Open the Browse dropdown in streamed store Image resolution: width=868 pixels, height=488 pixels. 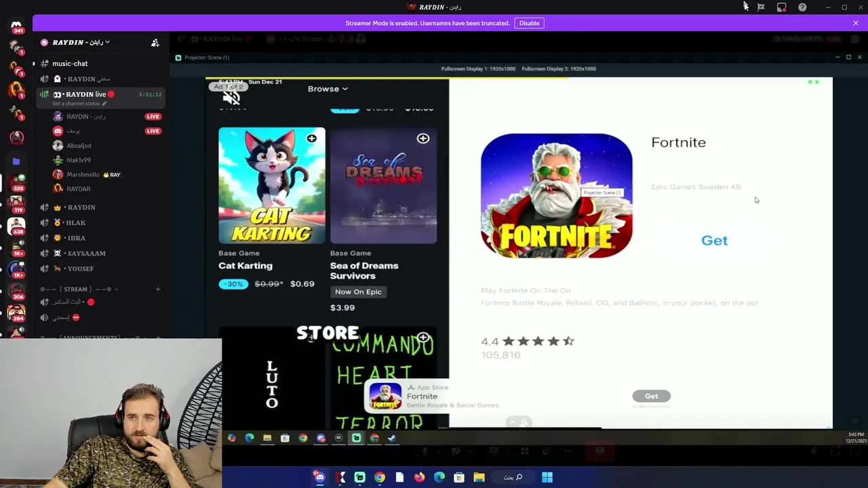tap(328, 89)
